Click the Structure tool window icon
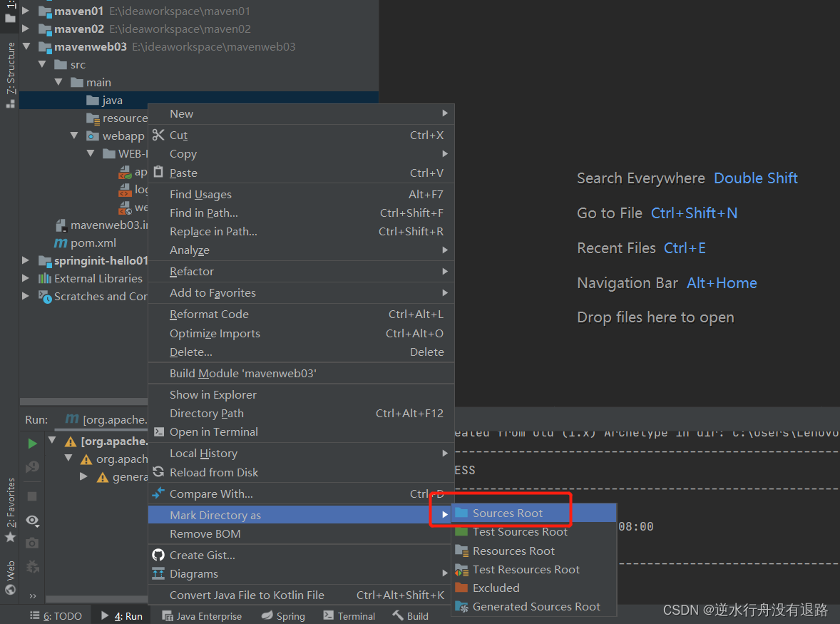The height and width of the screenshot is (624, 840). [x=10, y=104]
